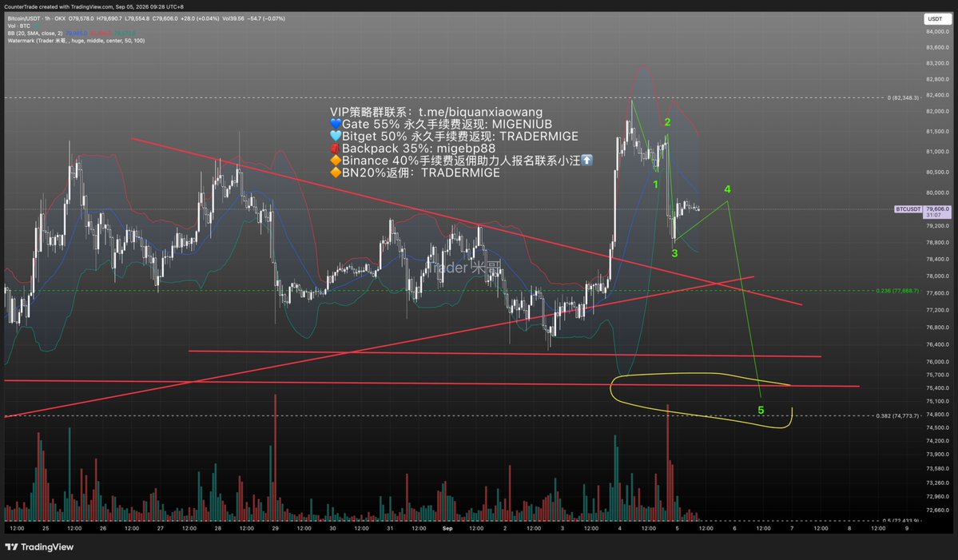Click the 80,000.0 price axis label

pos(937,193)
